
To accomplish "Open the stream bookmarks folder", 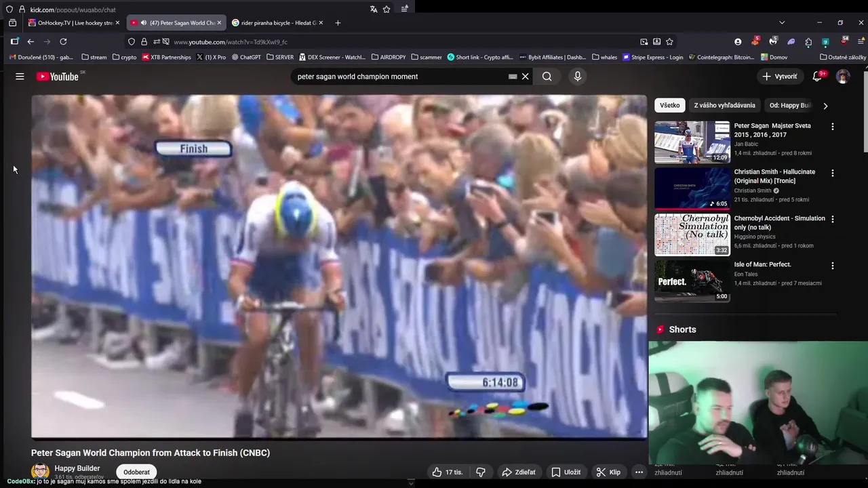I will [94, 58].
